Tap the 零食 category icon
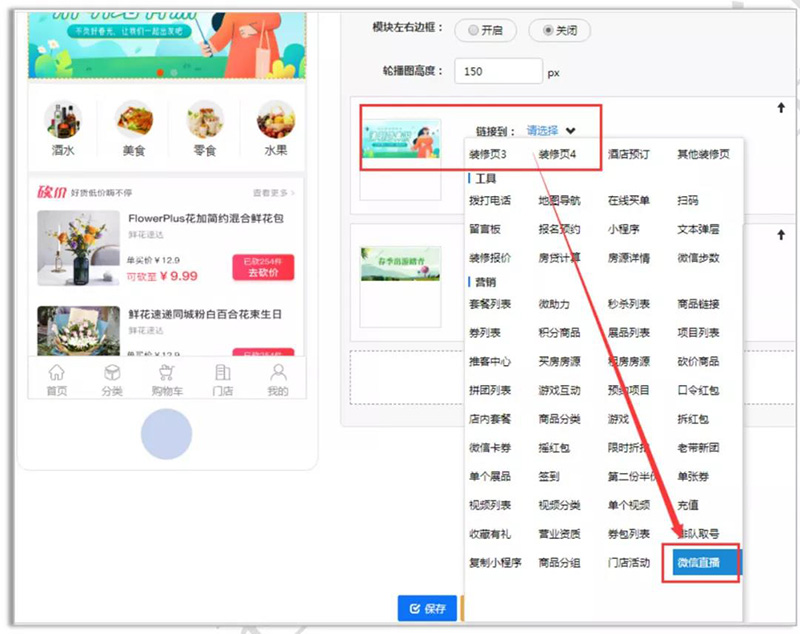Viewport: 800px width, 634px height. click(205, 119)
